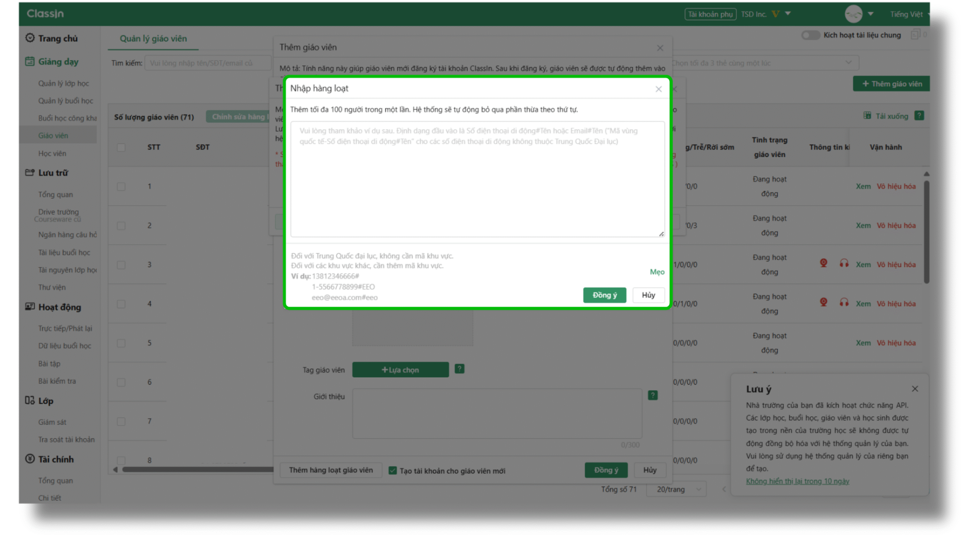Click the Lưu trữ folder icon
This screenshot has height=539, width=980.
30,172
